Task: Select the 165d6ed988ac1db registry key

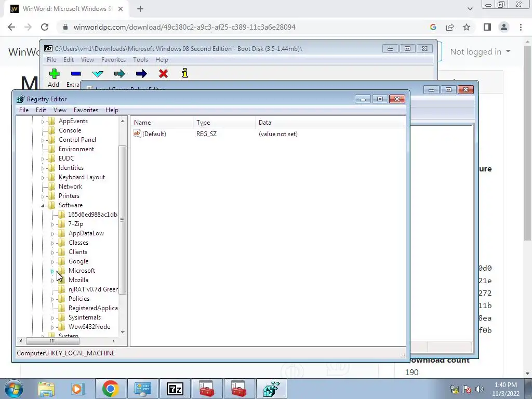Action: click(x=92, y=215)
